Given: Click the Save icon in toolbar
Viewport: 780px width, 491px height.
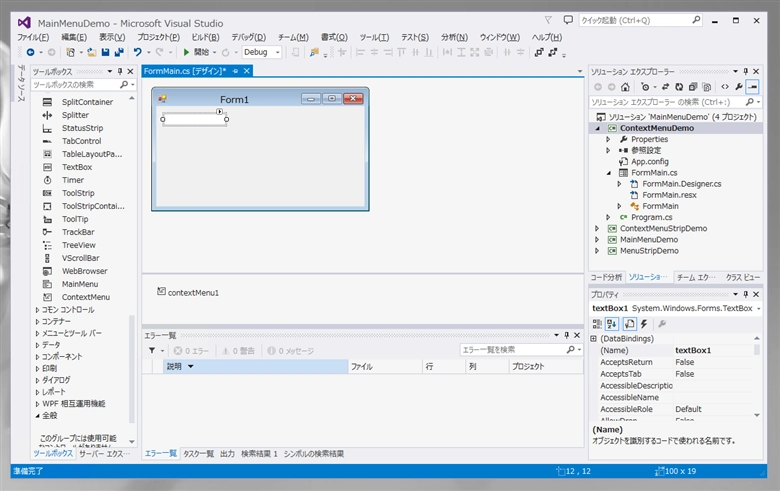Looking at the screenshot, I should pyautogui.click(x=105, y=52).
